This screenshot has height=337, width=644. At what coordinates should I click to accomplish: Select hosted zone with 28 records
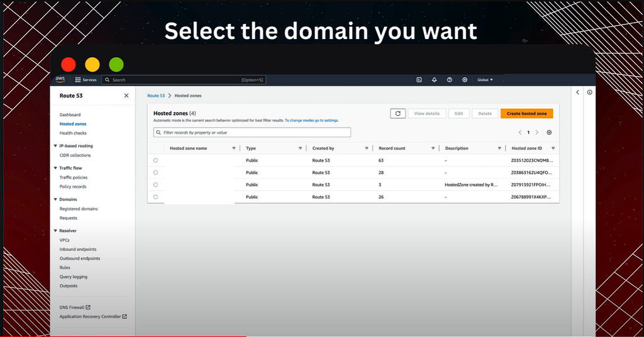156,173
